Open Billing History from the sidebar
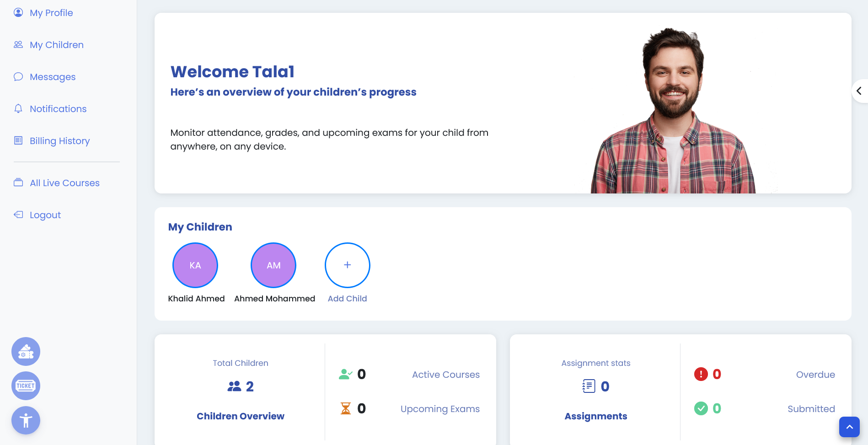 tap(59, 140)
